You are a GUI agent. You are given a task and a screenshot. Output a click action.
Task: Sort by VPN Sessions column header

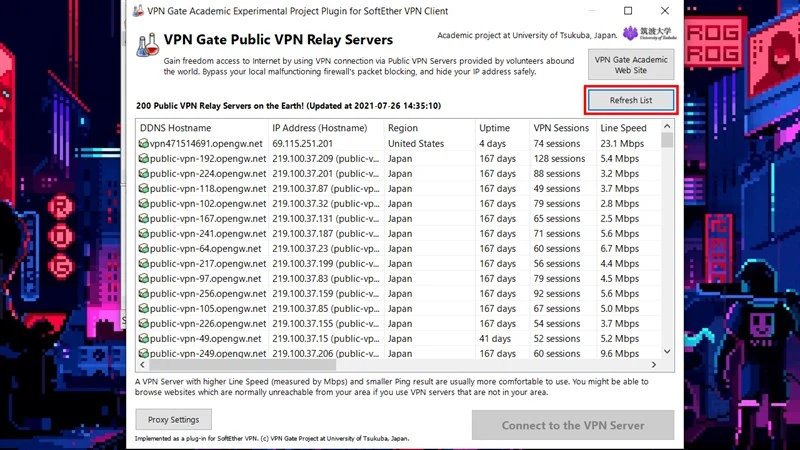coord(563,128)
